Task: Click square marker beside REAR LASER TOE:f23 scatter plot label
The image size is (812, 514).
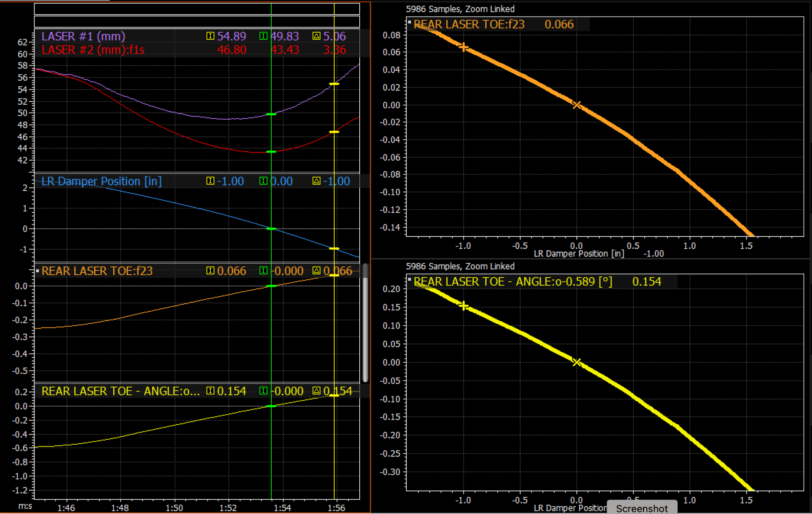Action: [x=410, y=23]
